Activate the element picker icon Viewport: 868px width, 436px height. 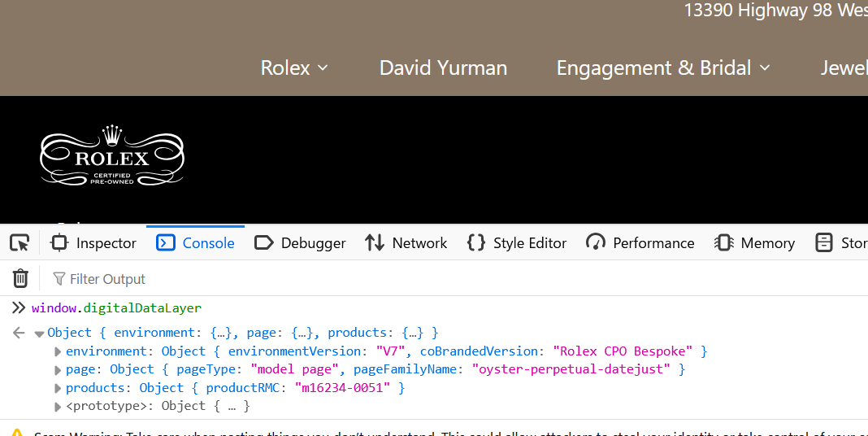pyautogui.click(x=20, y=242)
